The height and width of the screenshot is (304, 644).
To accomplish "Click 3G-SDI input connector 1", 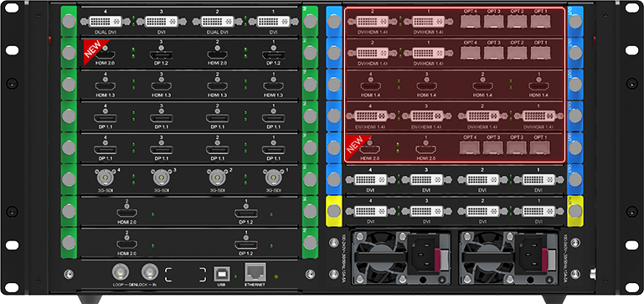I will [271, 178].
